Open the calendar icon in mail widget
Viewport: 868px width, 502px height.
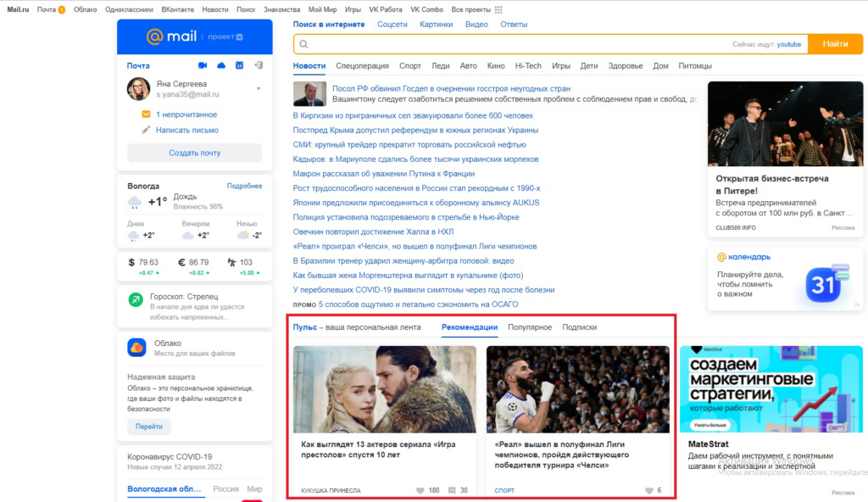[240, 65]
